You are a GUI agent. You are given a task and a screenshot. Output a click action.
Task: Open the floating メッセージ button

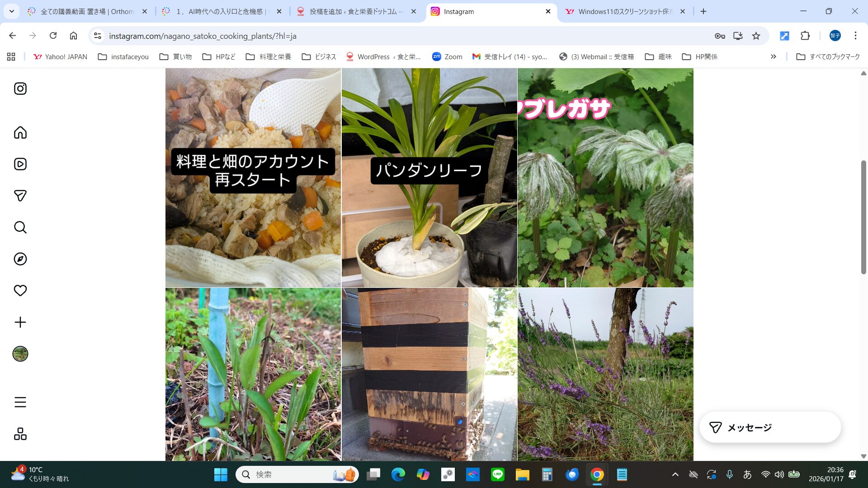coord(770,427)
